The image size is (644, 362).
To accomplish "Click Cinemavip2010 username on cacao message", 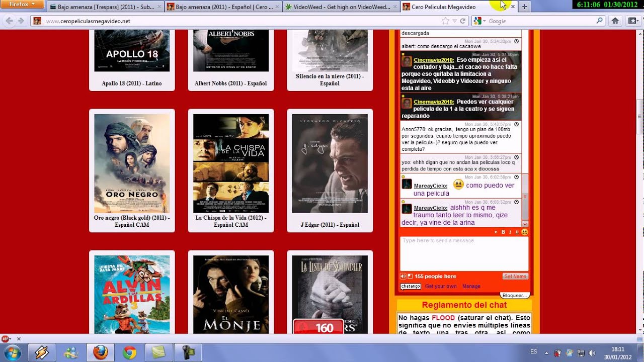I will point(434,60).
